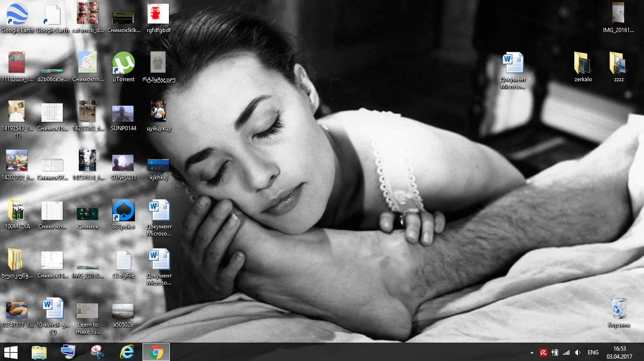This screenshot has width=644, height=361.
Task: Select the SUNP0144 image thumbnail
Action: [123, 114]
